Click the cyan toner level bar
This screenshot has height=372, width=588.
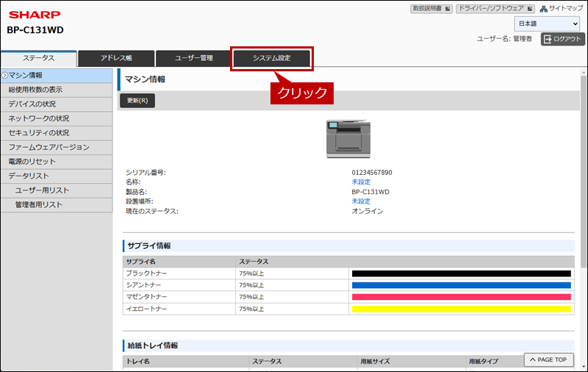coord(462,285)
